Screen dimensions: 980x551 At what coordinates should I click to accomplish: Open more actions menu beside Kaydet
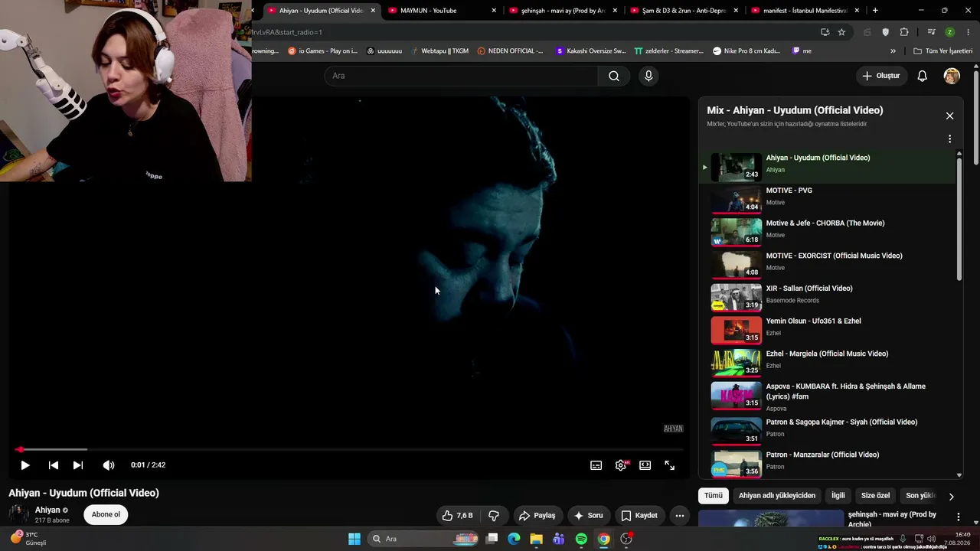pos(679,516)
